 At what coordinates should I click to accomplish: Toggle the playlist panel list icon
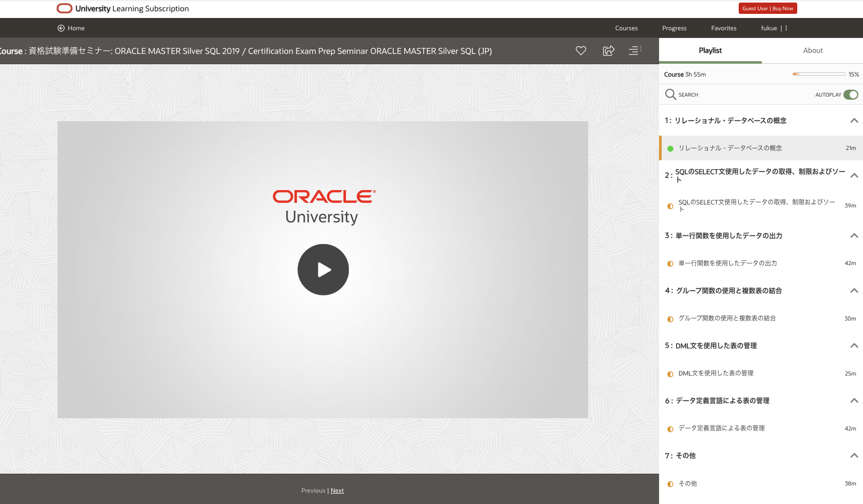coord(635,50)
